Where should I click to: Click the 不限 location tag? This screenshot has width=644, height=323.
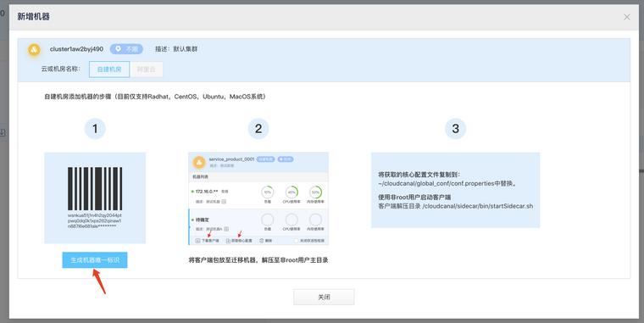click(x=126, y=49)
